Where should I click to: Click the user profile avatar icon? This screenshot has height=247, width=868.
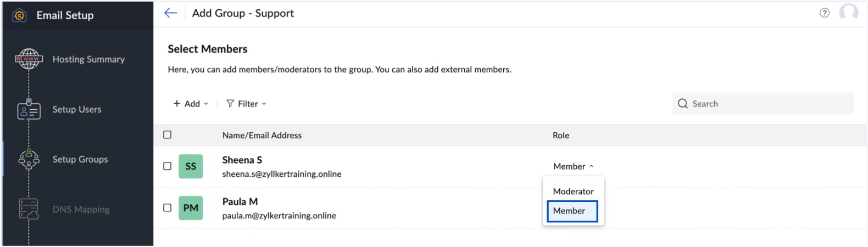point(848,12)
